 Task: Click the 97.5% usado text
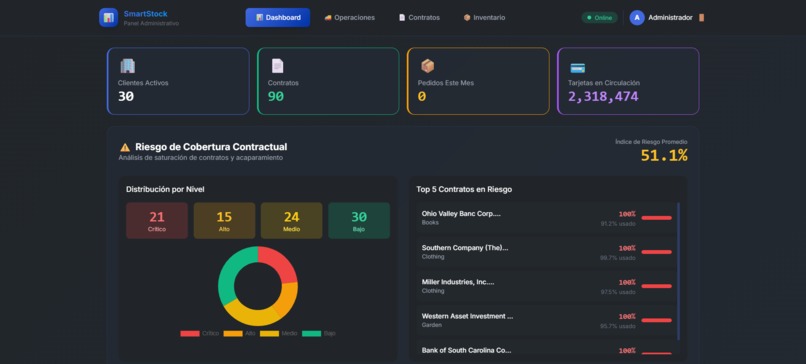tap(618, 292)
